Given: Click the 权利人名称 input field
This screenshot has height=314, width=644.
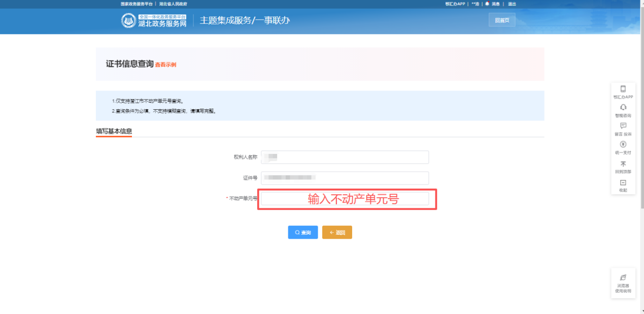Looking at the screenshot, I should click(345, 158).
